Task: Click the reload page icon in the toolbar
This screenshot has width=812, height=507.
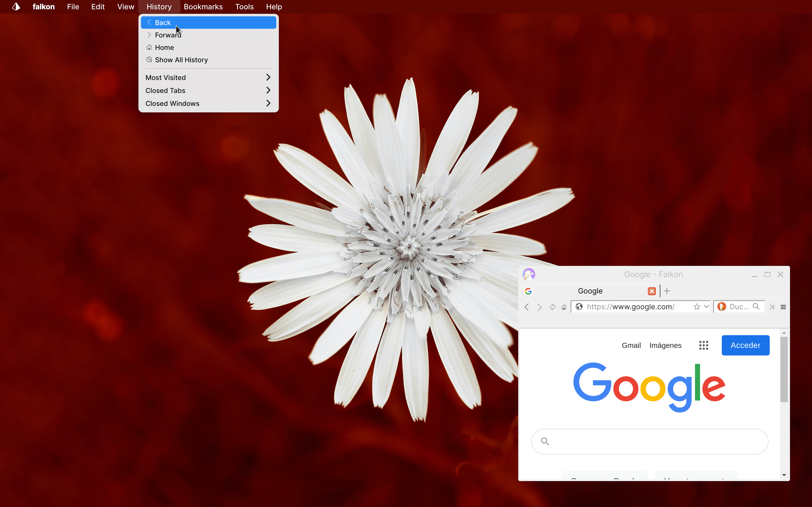Action: pyautogui.click(x=552, y=307)
